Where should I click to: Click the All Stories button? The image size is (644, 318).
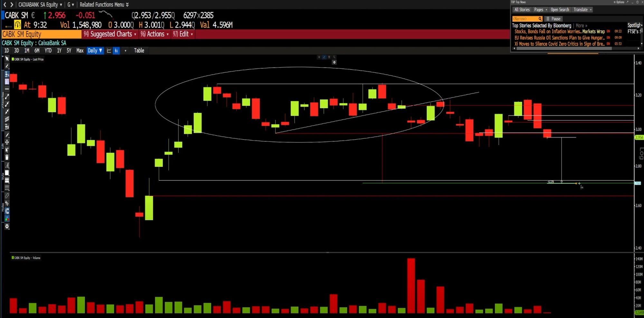coord(522,10)
